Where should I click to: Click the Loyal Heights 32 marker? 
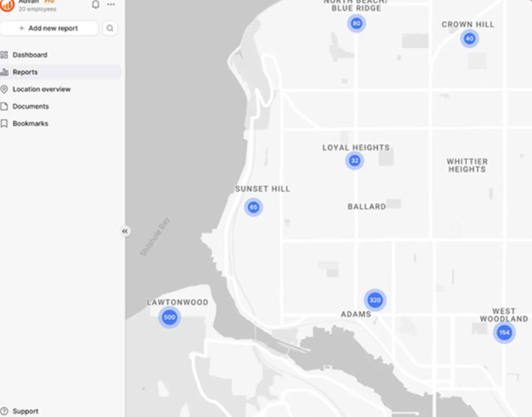[x=354, y=160]
